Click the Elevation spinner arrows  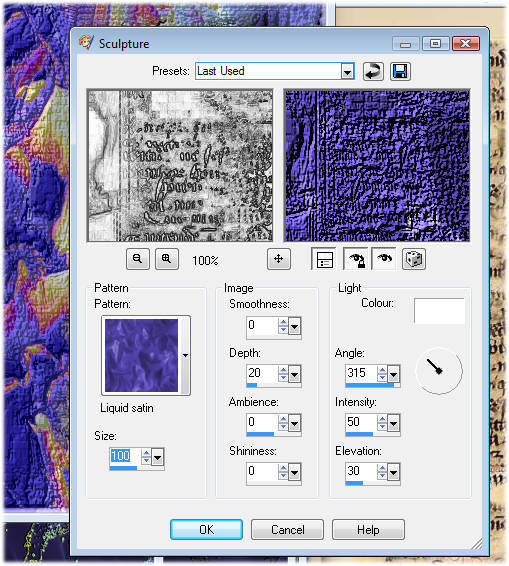coord(382,472)
